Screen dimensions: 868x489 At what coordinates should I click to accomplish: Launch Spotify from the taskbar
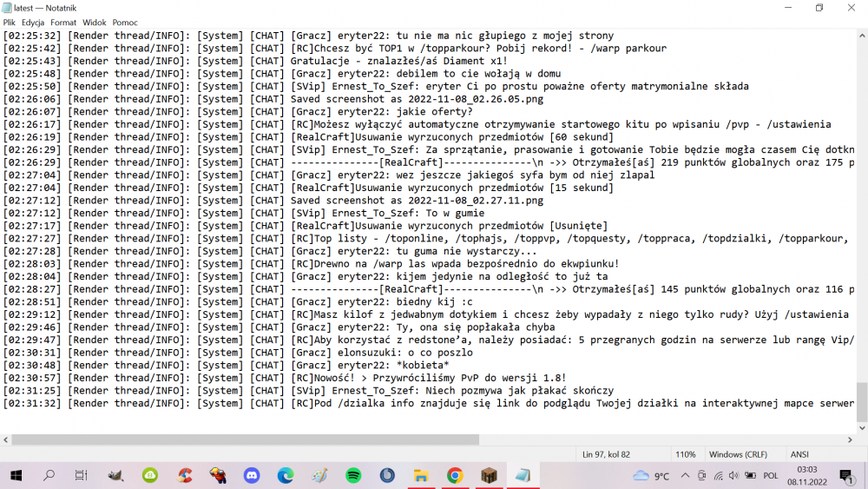353,475
